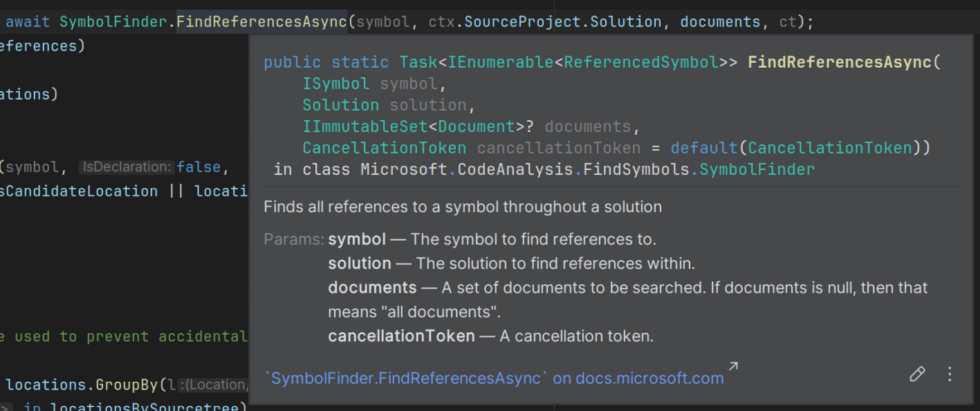Click the Task return type in popup

click(418, 62)
